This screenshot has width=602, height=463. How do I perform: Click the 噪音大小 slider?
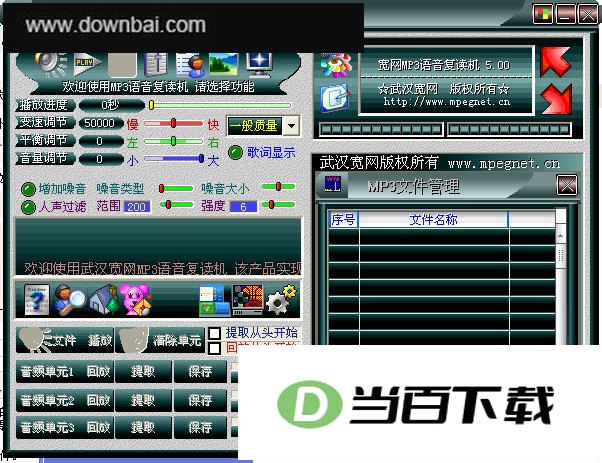pos(278,187)
